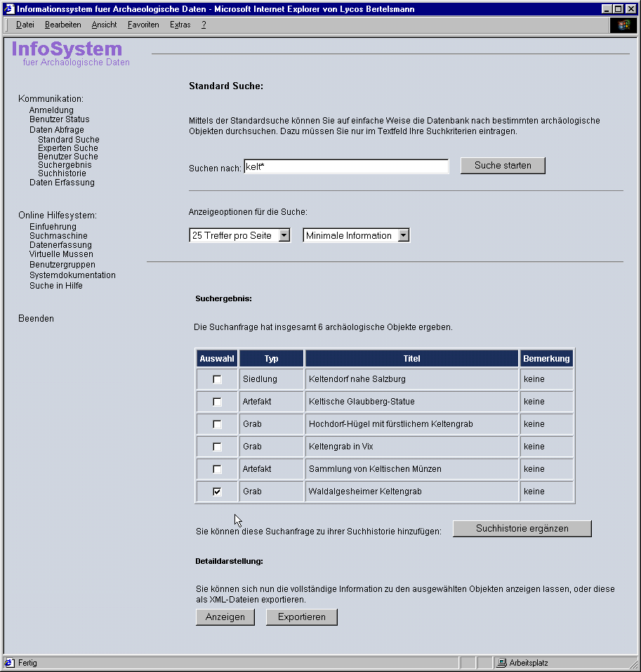
Task: Open Suchergebnis in sidebar
Action: [65, 165]
